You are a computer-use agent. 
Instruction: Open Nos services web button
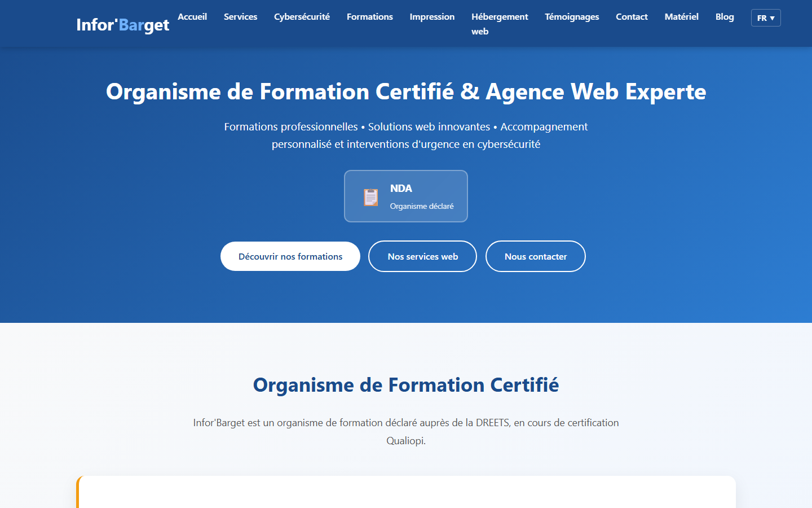pyautogui.click(x=423, y=256)
